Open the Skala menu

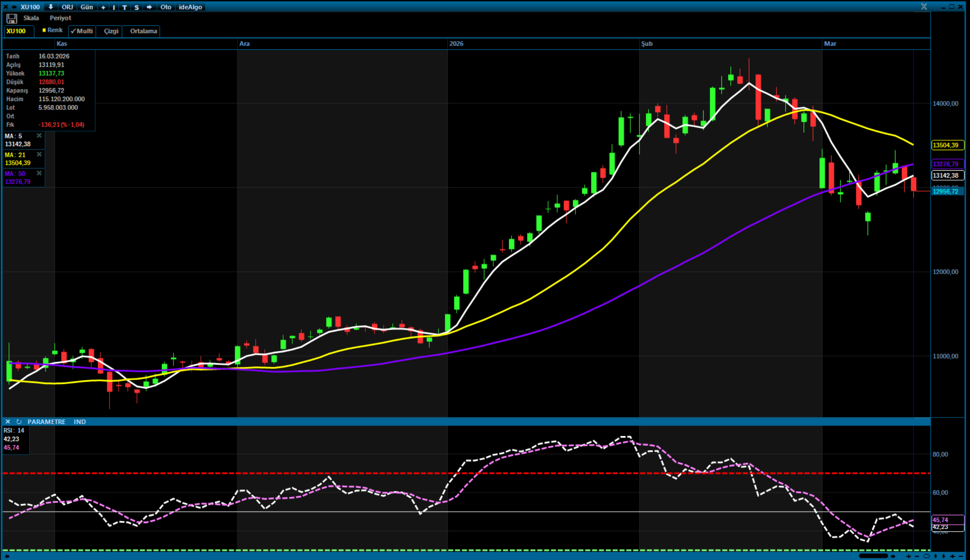[31, 18]
